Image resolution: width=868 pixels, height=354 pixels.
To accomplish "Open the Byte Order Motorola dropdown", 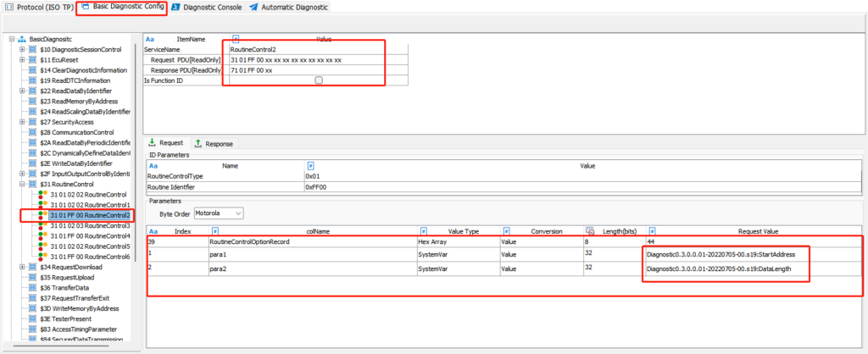I will tap(219, 213).
